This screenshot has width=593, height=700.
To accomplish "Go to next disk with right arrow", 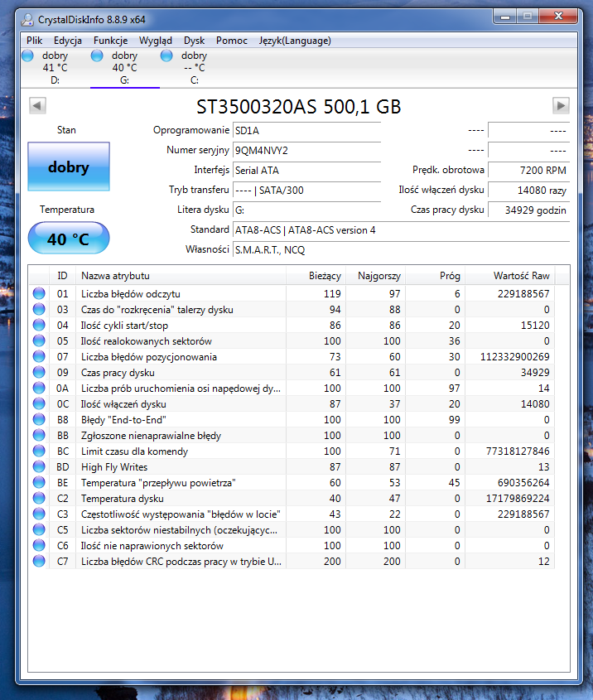I will 561,106.
